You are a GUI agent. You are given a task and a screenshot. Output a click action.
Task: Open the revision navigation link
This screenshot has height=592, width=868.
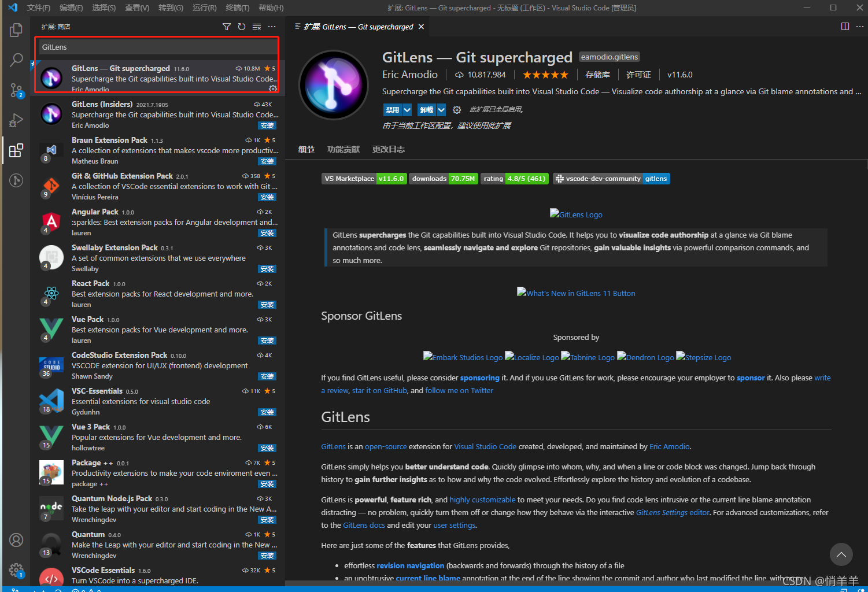point(410,565)
